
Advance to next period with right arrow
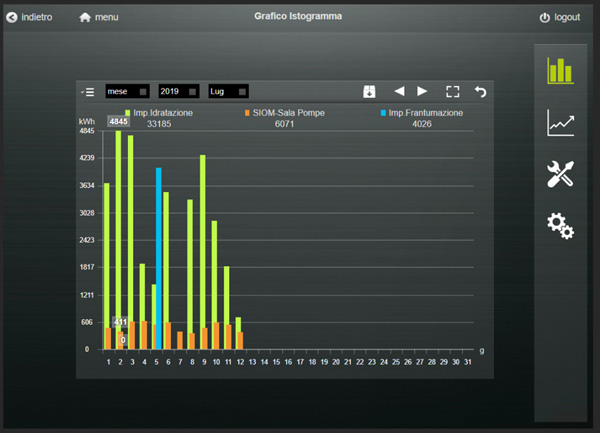[423, 91]
